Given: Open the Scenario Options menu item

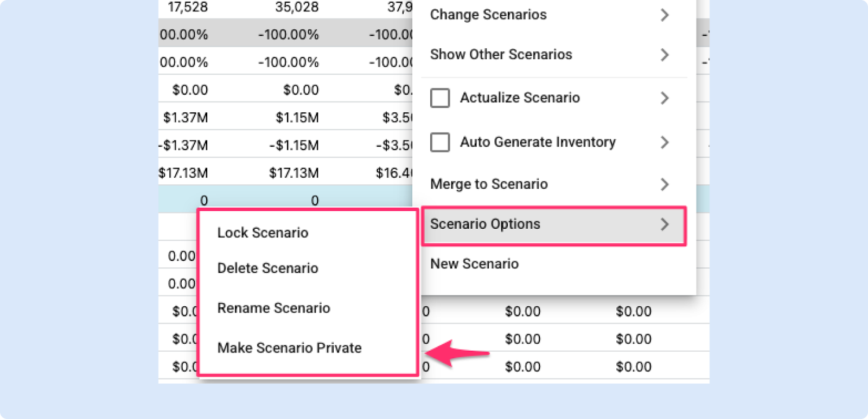Looking at the screenshot, I should [x=554, y=224].
